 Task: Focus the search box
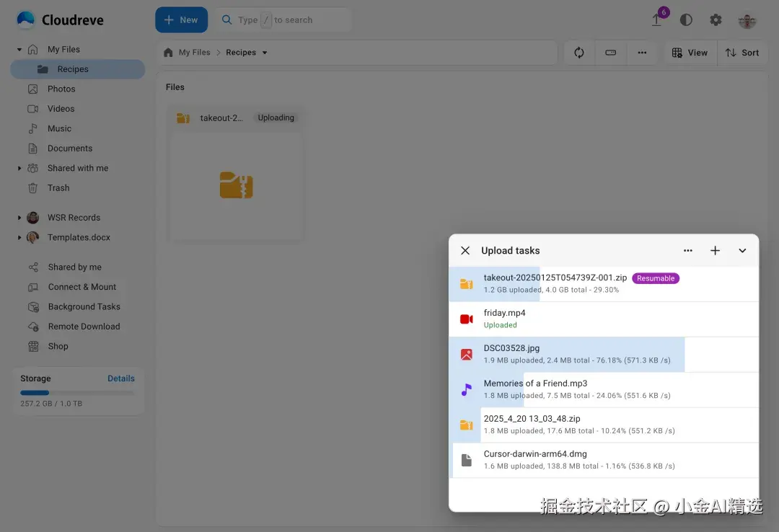click(283, 20)
